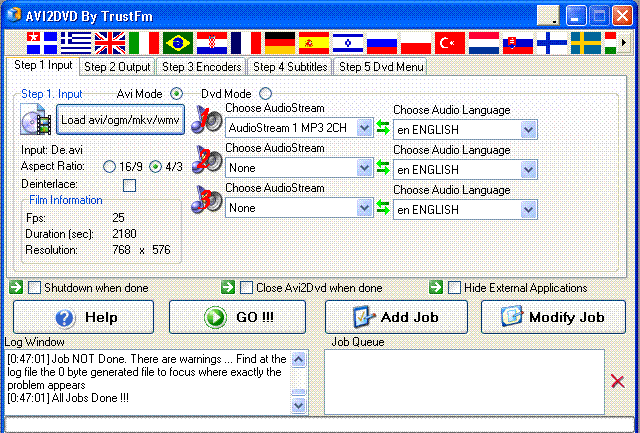The width and height of the screenshot is (640, 433).
Task: Open third Choose AudioStream dropdown
Action: point(299,208)
